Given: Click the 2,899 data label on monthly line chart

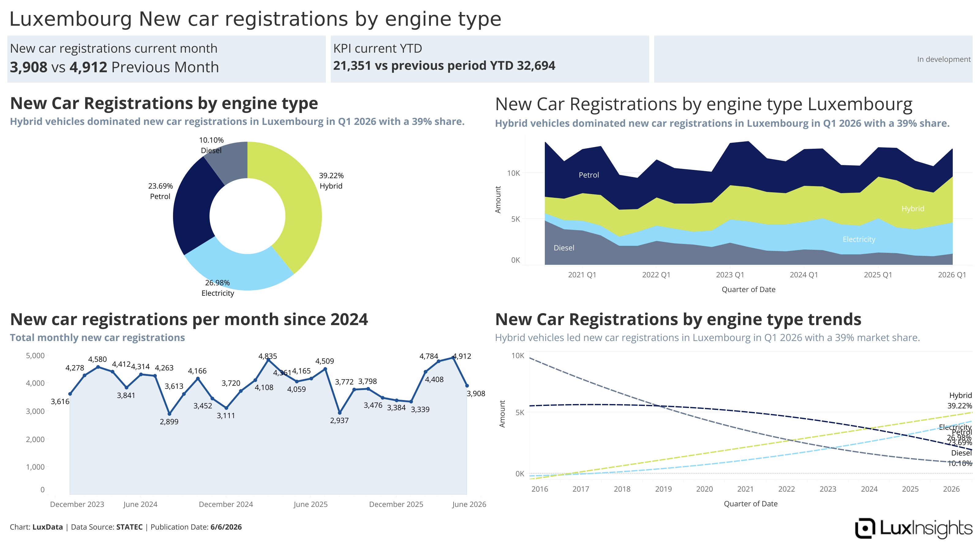Looking at the screenshot, I should [169, 422].
